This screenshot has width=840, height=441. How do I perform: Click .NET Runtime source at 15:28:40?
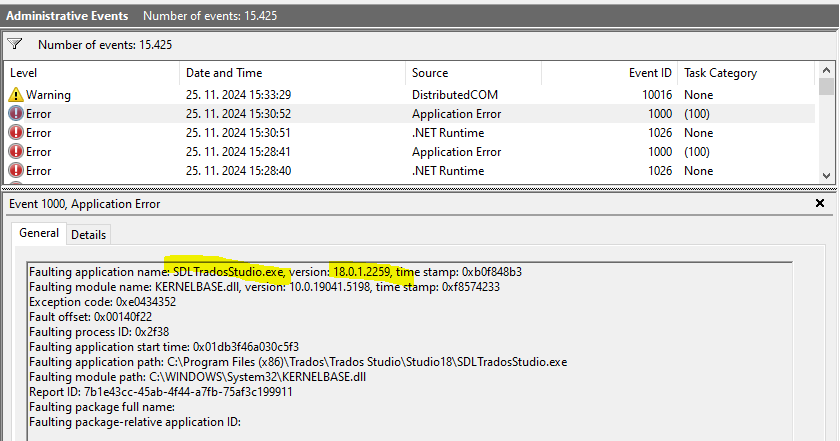pos(448,170)
